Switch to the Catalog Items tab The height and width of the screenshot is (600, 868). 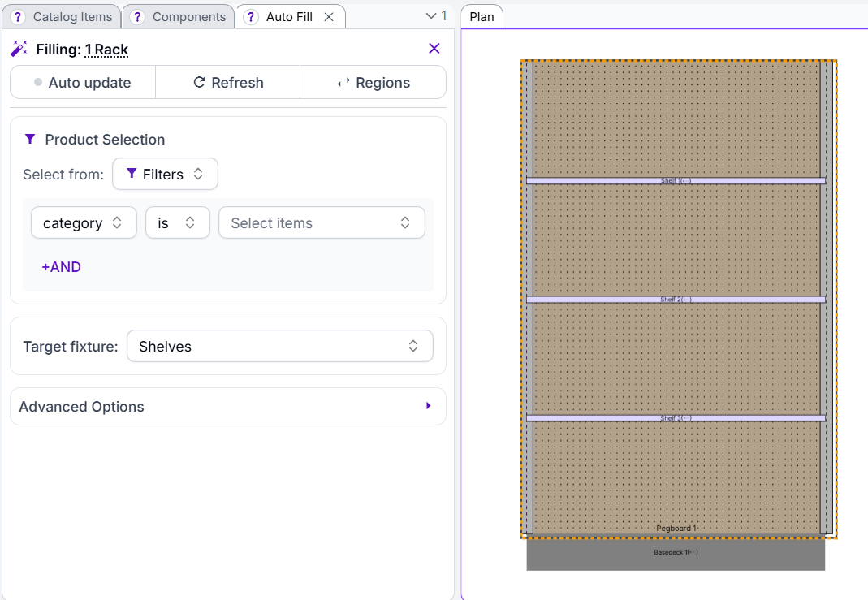[62, 17]
